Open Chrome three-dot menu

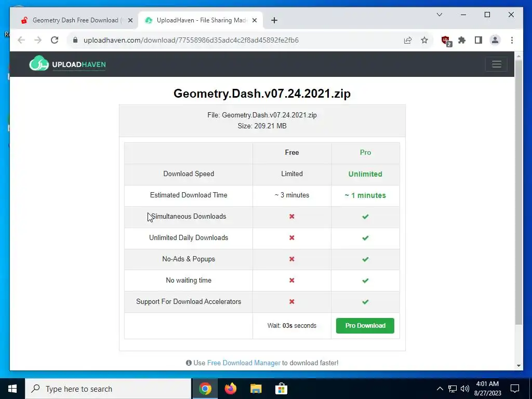click(512, 40)
